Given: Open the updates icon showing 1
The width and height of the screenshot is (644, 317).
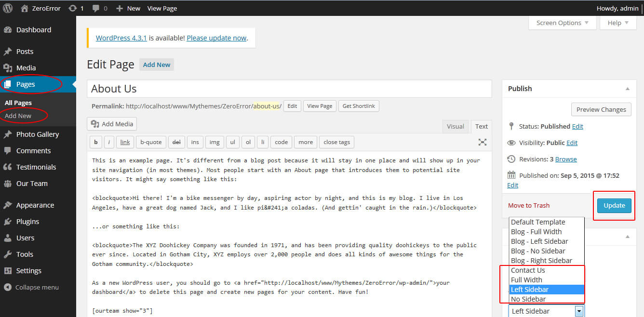Looking at the screenshot, I should tap(73, 8).
